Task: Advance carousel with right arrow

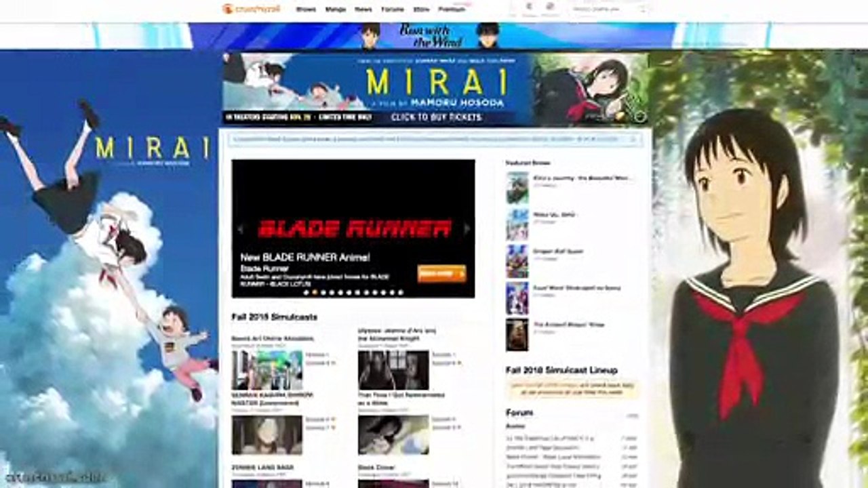Action: point(467,230)
